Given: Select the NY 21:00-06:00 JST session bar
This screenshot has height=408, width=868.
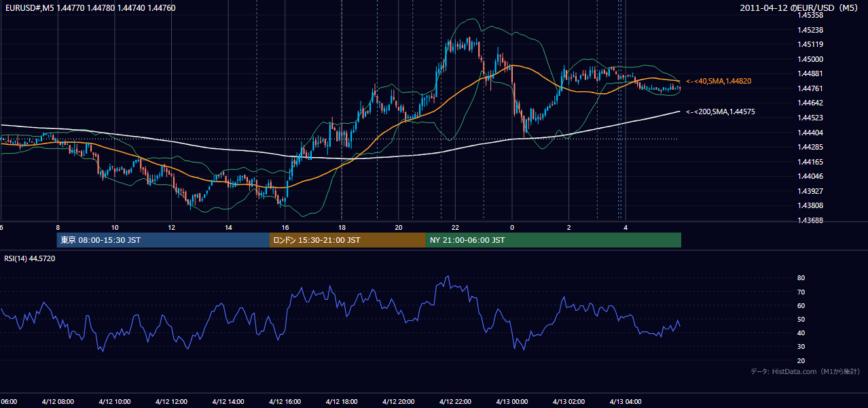Looking at the screenshot, I should pyautogui.click(x=554, y=240).
